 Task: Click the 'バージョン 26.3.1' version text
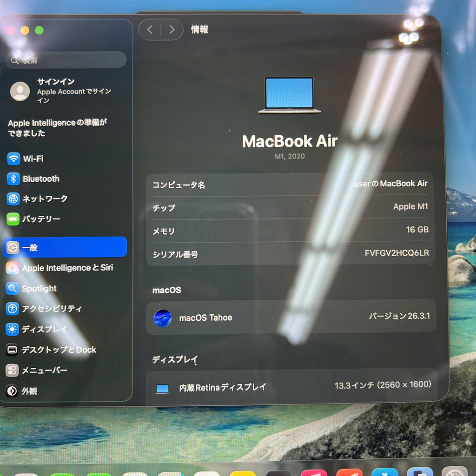(399, 316)
